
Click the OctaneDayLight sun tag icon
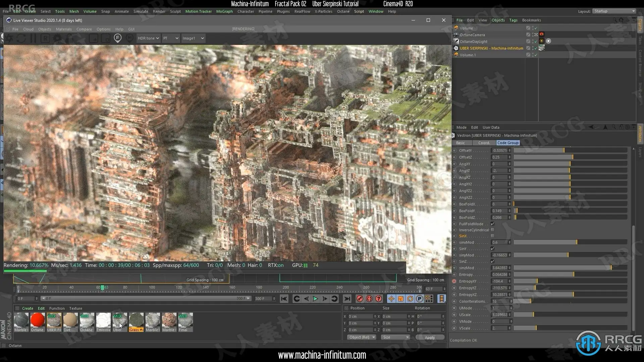(542, 41)
